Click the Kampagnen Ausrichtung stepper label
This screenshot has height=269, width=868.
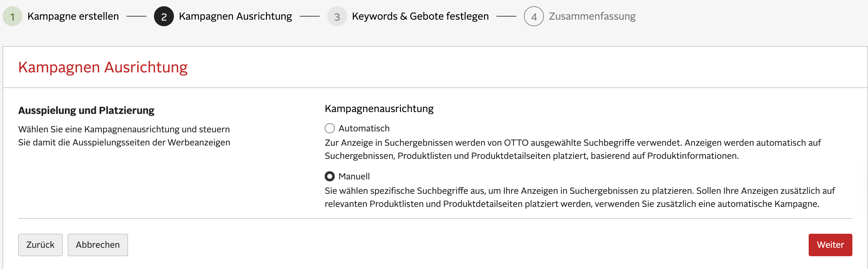[235, 16]
